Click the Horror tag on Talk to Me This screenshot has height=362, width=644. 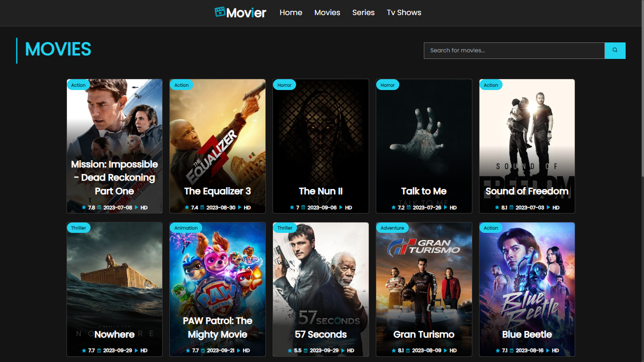pos(388,85)
